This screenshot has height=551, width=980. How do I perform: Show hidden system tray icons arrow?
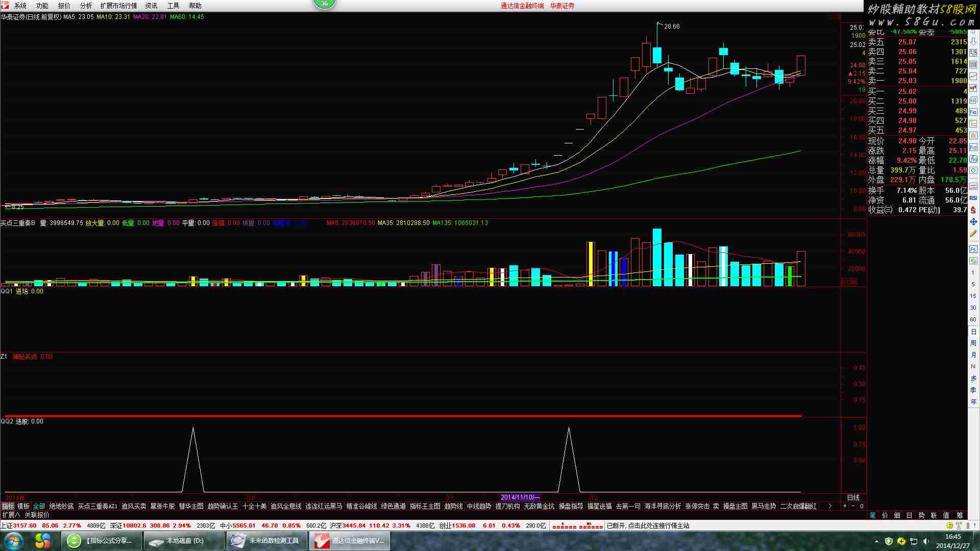pos(876,541)
